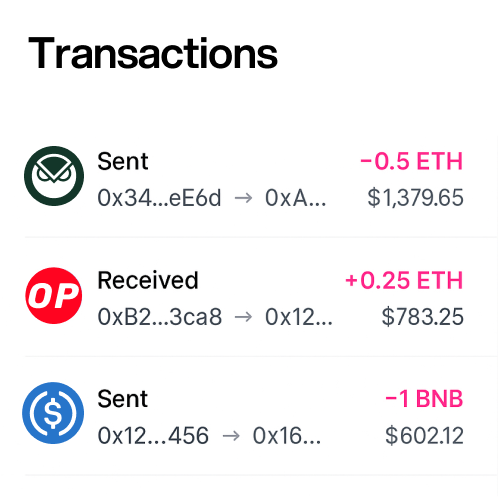Click the -0.5 ETH amount
Viewport: 500px width, 500px height.
412,161
